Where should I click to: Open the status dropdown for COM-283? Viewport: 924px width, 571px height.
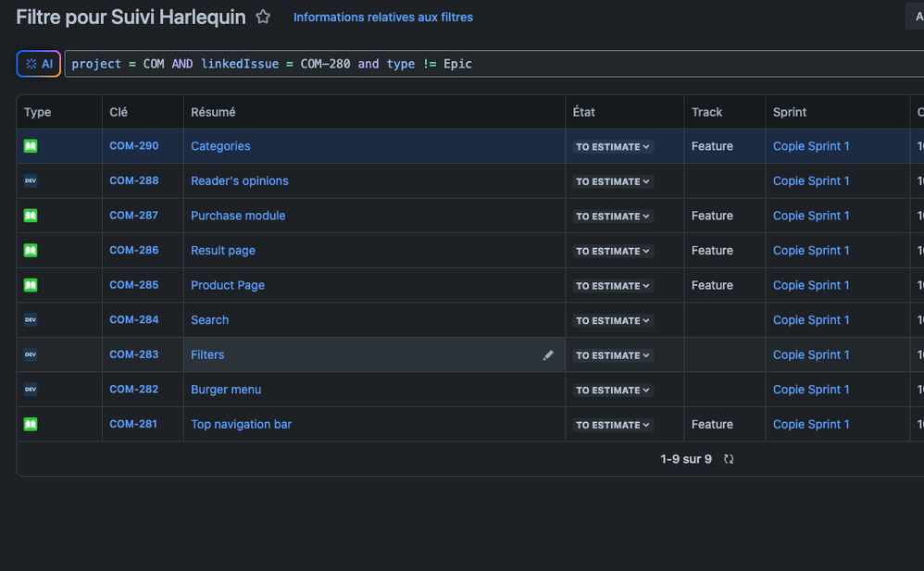[613, 355]
